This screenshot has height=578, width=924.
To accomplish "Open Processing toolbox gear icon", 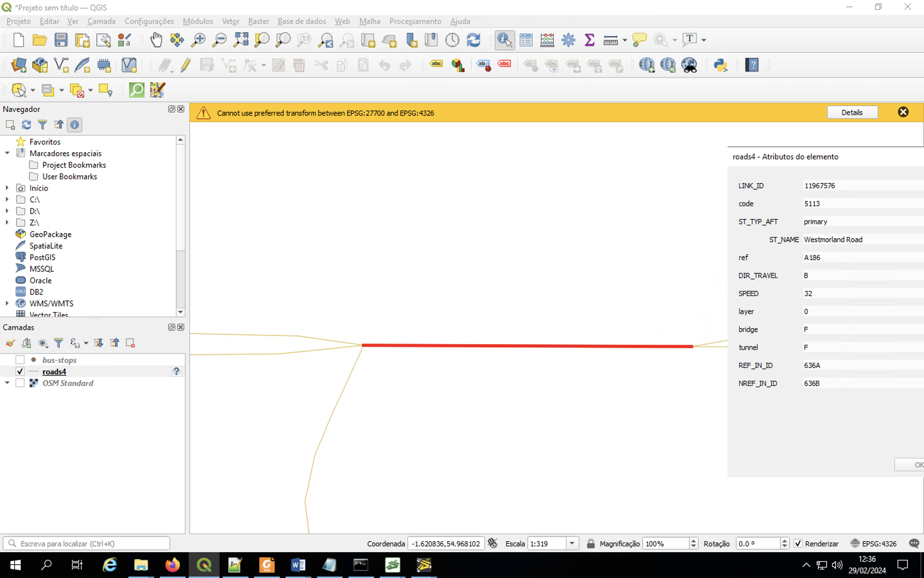I will point(568,40).
